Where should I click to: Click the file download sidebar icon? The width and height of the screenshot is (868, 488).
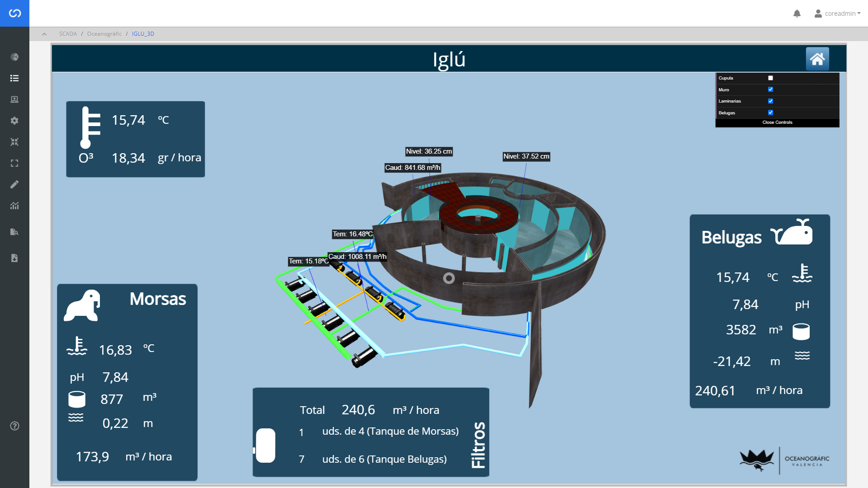pyautogui.click(x=14, y=258)
